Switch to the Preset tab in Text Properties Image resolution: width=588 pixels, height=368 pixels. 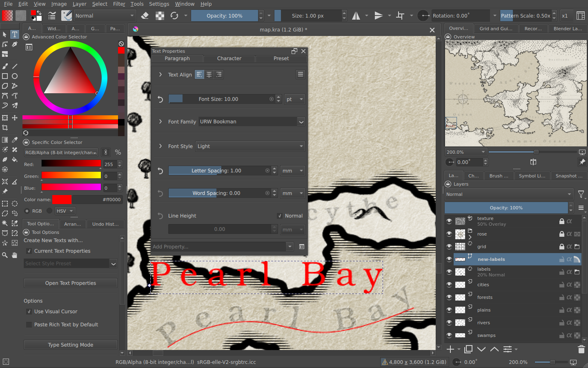[x=281, y=58]
